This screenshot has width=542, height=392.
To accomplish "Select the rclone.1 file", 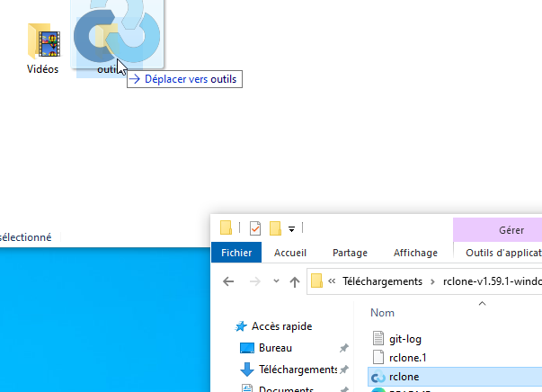I will [407, 358].
